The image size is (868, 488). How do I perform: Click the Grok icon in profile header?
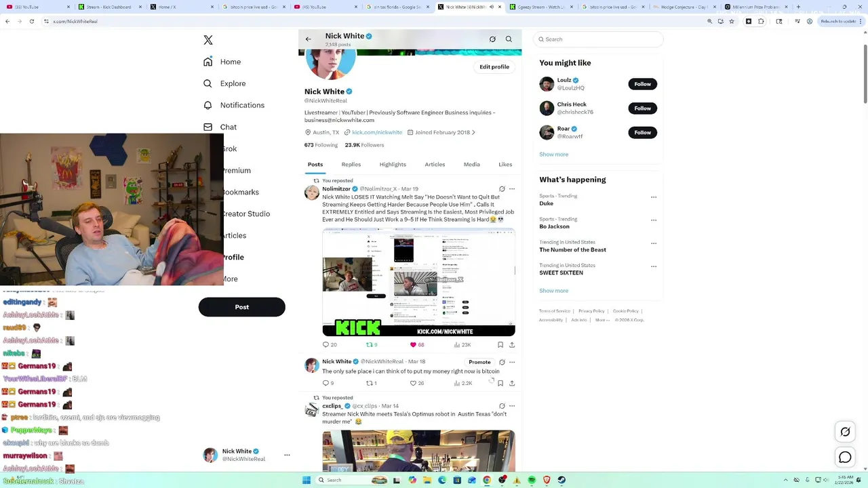coord(492,39)
